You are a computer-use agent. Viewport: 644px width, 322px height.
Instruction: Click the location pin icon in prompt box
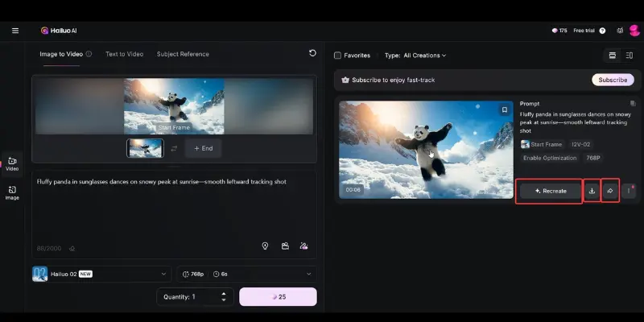[265, 246]
